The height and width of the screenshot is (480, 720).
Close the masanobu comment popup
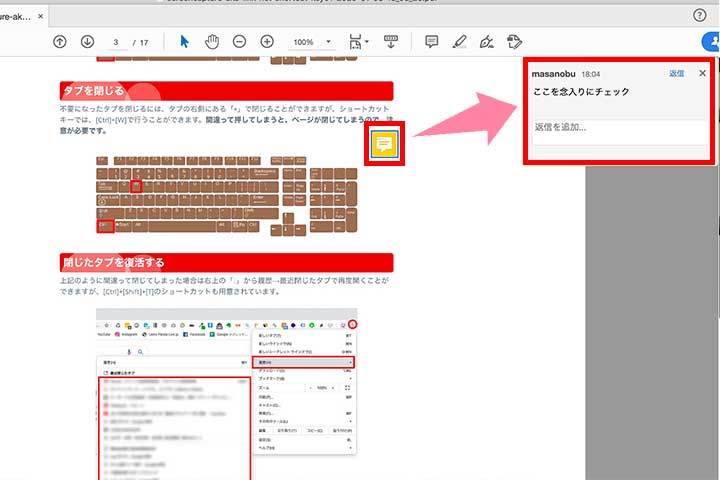tap(702, 74)
